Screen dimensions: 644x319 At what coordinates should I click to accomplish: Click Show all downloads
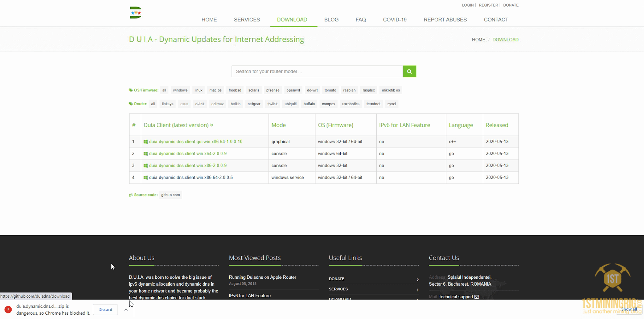click(629, 310)
